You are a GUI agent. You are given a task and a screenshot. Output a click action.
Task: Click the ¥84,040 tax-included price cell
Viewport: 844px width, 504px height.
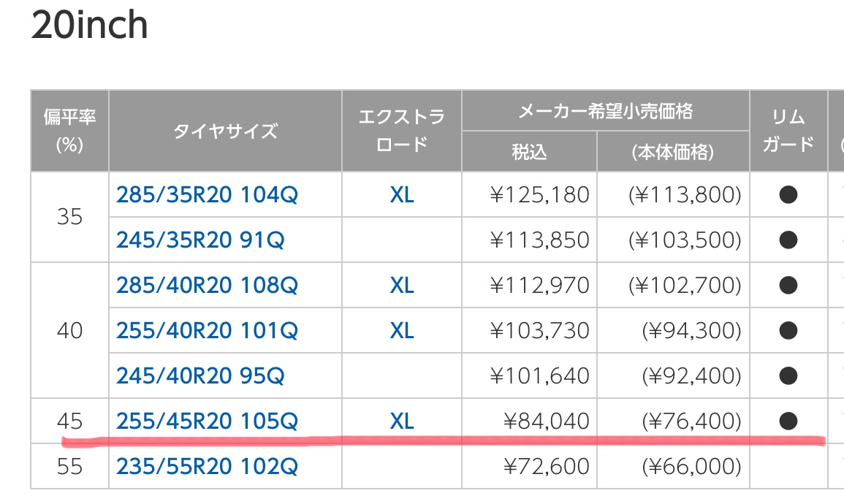(x=529, y=421)
